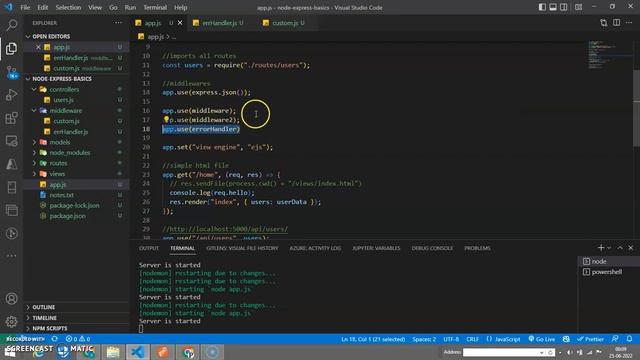Create a new terminal with plus icon
The image size is (640, 360).
[600, 248]
